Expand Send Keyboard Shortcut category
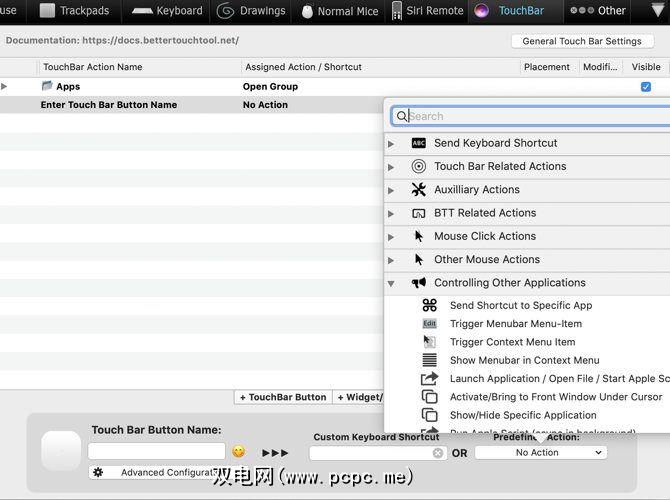 click(x=391, y=144)
